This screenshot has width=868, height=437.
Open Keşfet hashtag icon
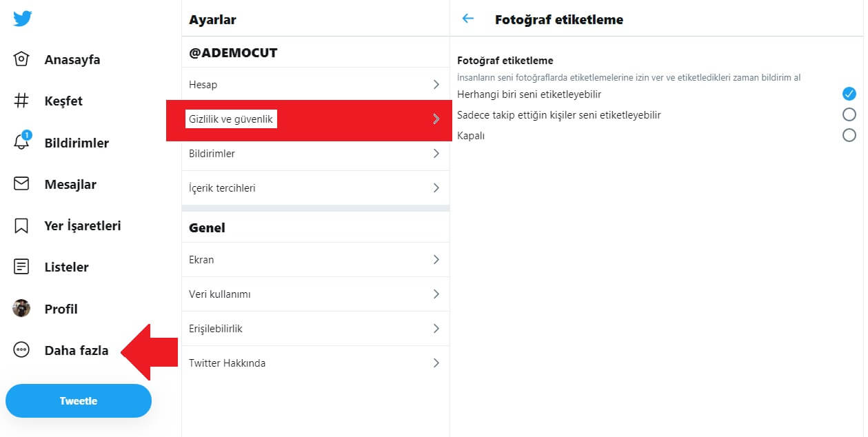click(x=22, y=101)
